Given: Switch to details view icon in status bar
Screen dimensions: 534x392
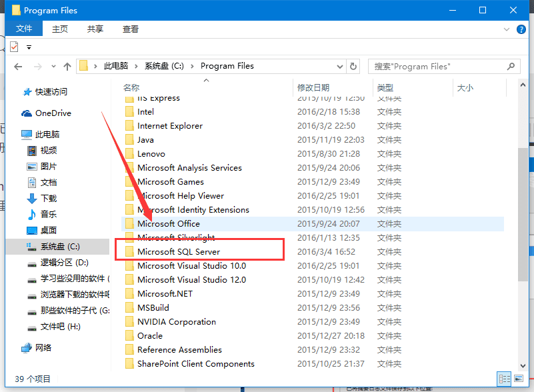Looking at the screenshot, I should (505, 379).
